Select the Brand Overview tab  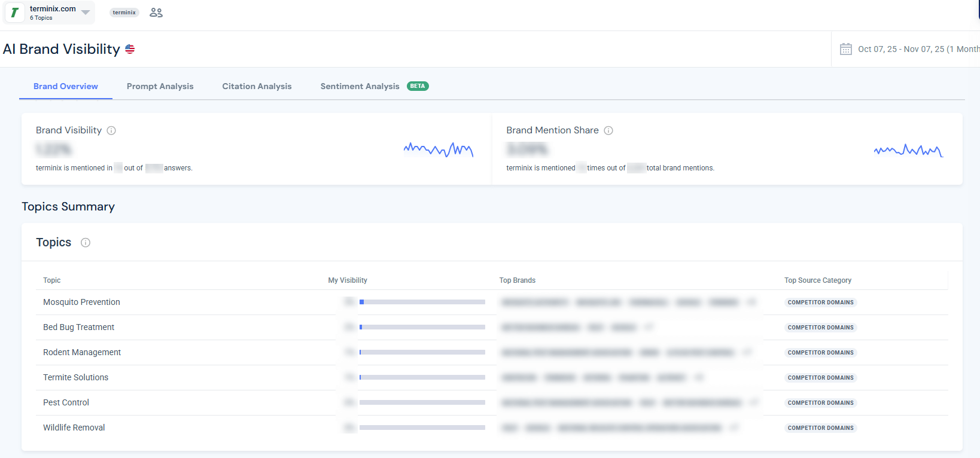(66, 86)
